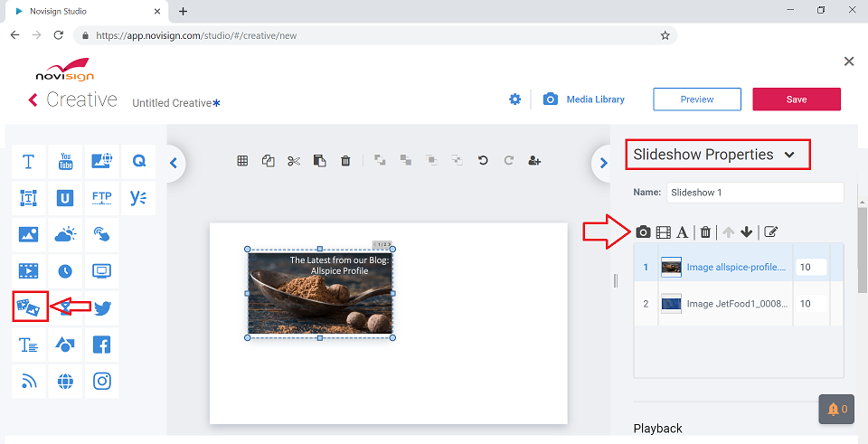Go back with Creative back chevron
Screen dimensions: 868x444
pyautogui.click(x=33, y=100)
